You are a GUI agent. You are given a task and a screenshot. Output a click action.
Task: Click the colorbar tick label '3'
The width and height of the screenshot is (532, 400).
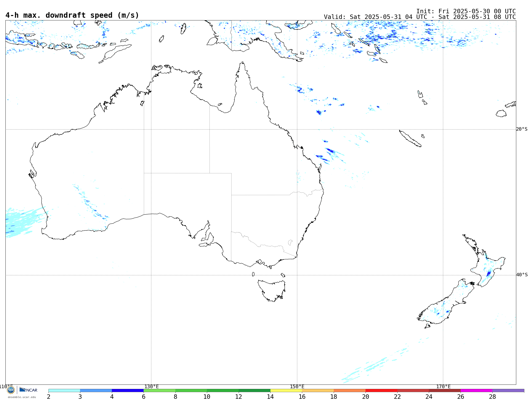(x=80, y=397)
